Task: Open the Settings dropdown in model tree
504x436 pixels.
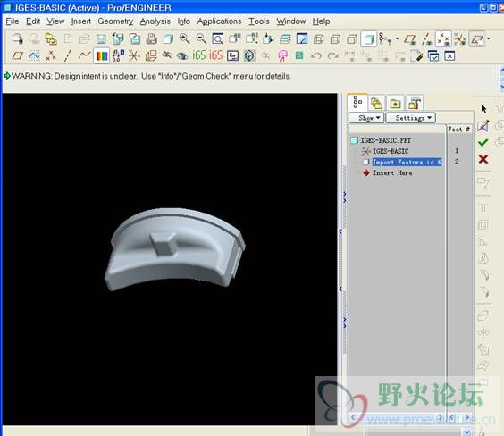Action: pos(410,118)
